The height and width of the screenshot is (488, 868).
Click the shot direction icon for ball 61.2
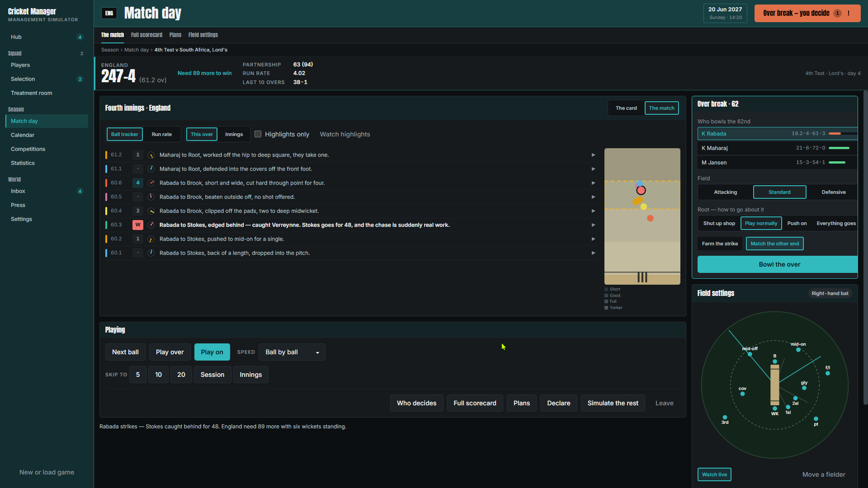coord(151,155)
